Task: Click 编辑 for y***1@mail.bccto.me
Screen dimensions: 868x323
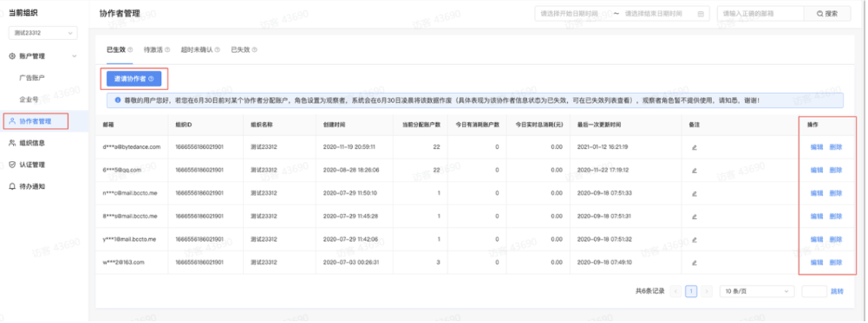Action: point(817,240)
